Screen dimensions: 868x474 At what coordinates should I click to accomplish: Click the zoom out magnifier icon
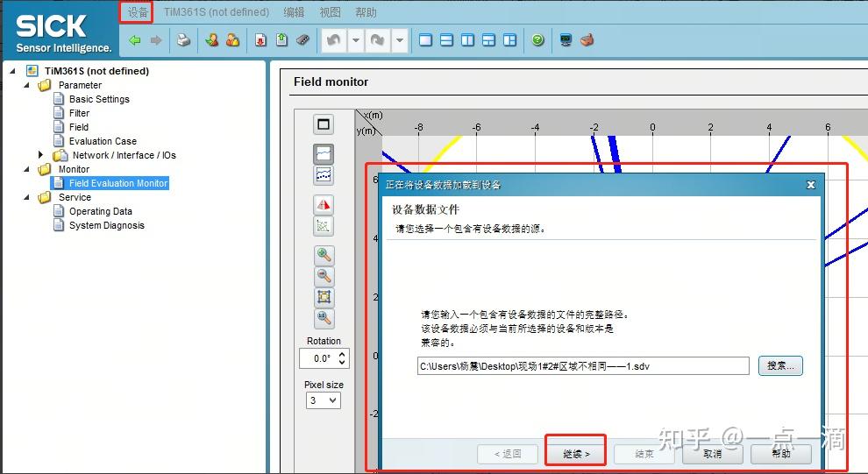[324, 276]
